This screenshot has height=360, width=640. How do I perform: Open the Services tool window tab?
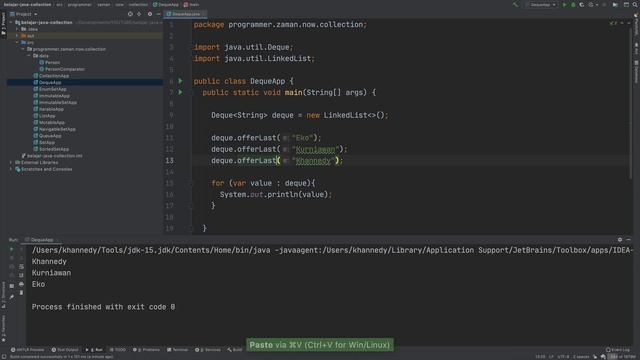[208, 350]
